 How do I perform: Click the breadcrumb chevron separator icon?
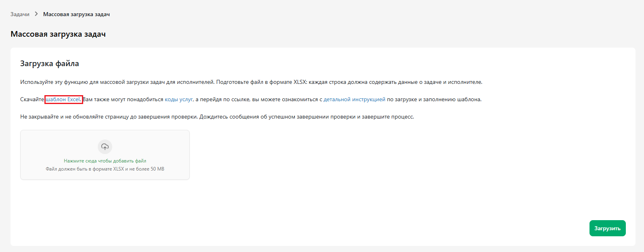tap(36, 14)
